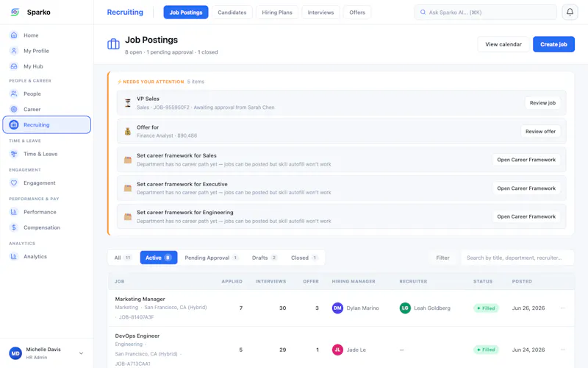Click the Recruiting briefcase icon in sidebar

tap(14, 124)
